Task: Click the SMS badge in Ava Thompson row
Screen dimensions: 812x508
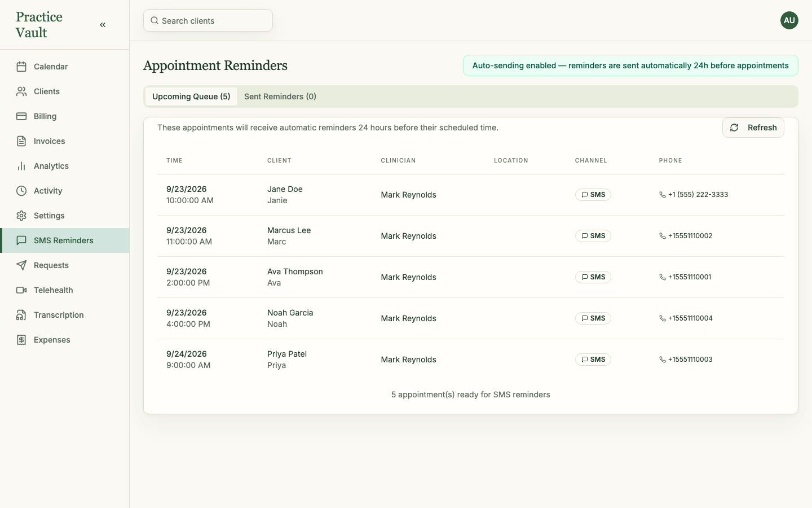Action: click(593, 277)
